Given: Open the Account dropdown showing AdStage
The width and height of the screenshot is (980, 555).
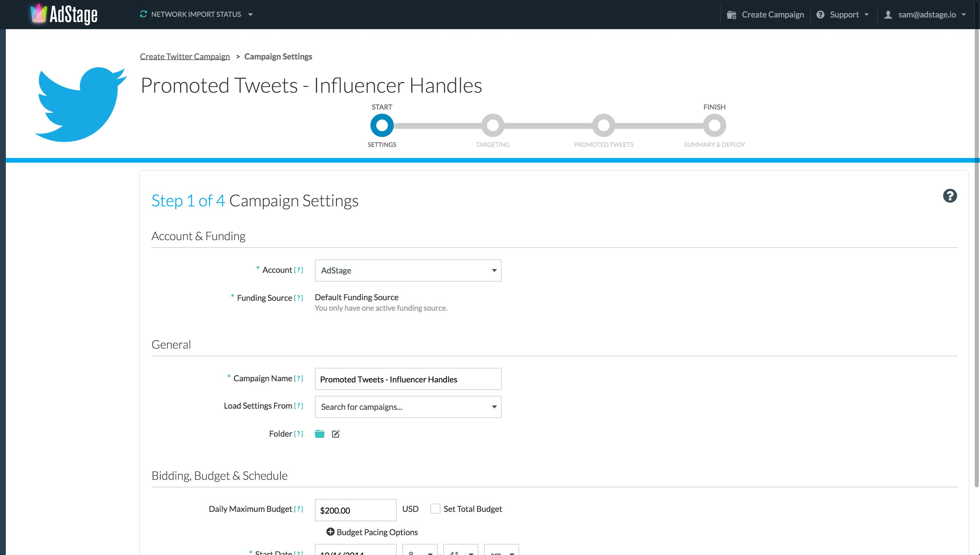Looking at the screenshot, I should point(408,270).
